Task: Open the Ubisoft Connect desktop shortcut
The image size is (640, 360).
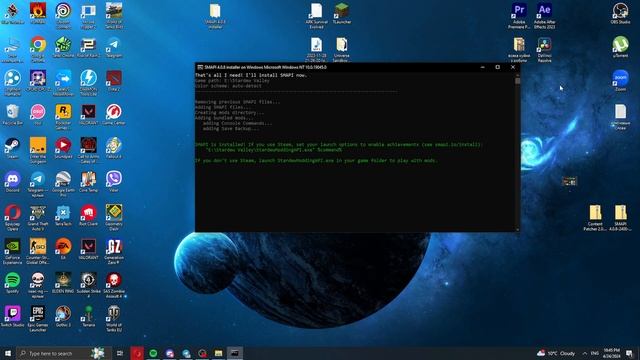Action: click(x=63, y=16)
